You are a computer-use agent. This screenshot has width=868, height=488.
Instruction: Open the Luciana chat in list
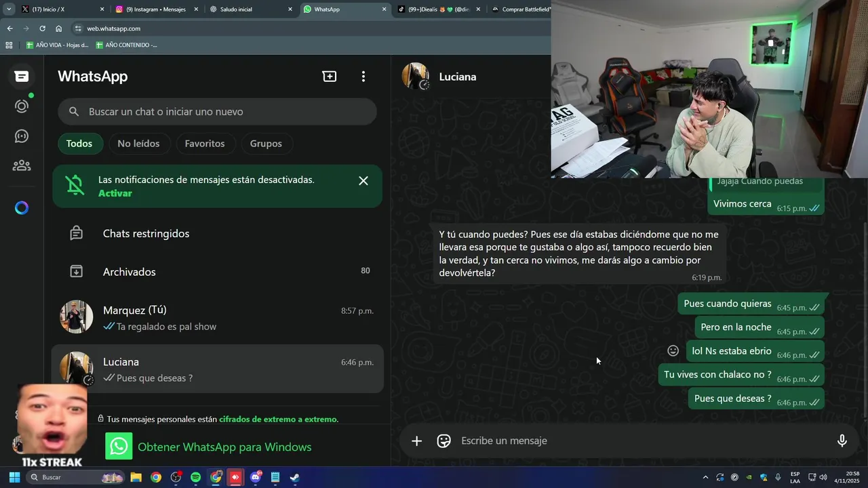pyautogui.click(x=217, y=369)
